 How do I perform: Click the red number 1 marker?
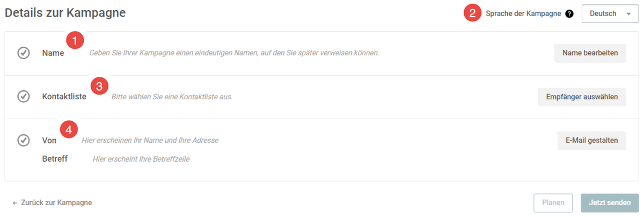[x=75, y=40]
